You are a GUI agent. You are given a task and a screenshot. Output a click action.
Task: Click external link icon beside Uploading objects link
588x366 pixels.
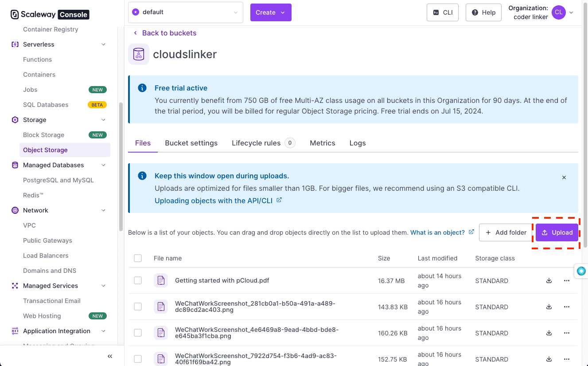279,200
